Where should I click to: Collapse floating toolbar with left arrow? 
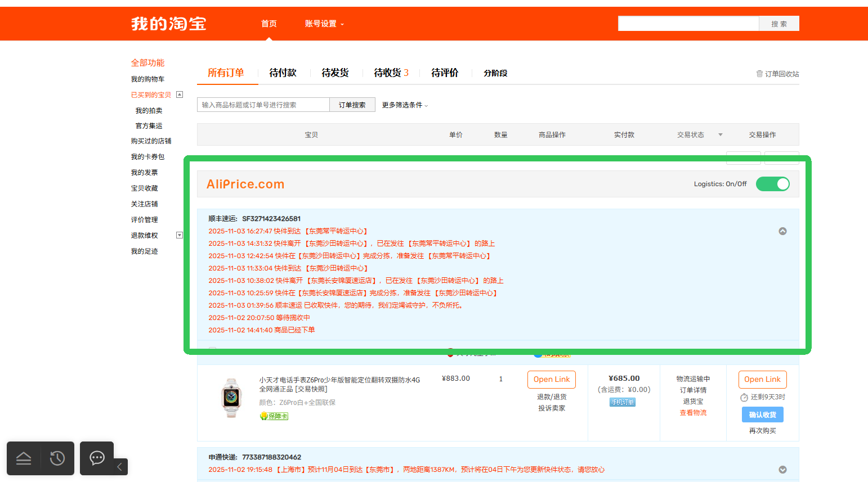click(x=119, y=467)
